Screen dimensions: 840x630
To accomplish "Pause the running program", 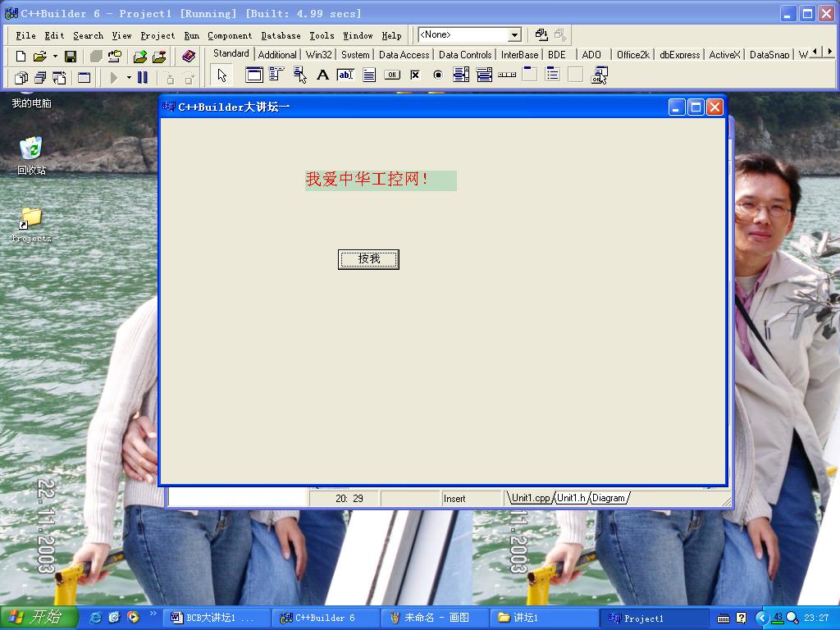I will pos(143,78).
